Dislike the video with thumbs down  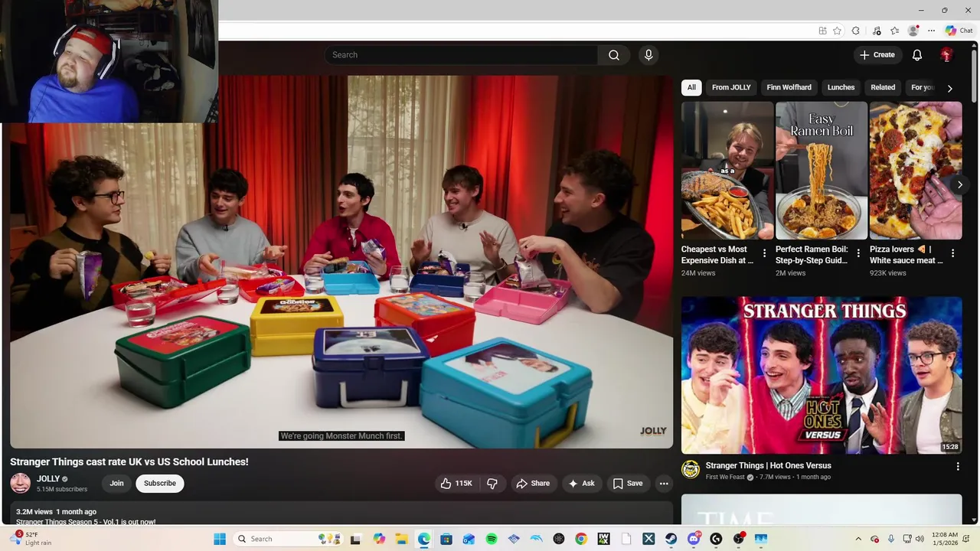click(492, 483)
